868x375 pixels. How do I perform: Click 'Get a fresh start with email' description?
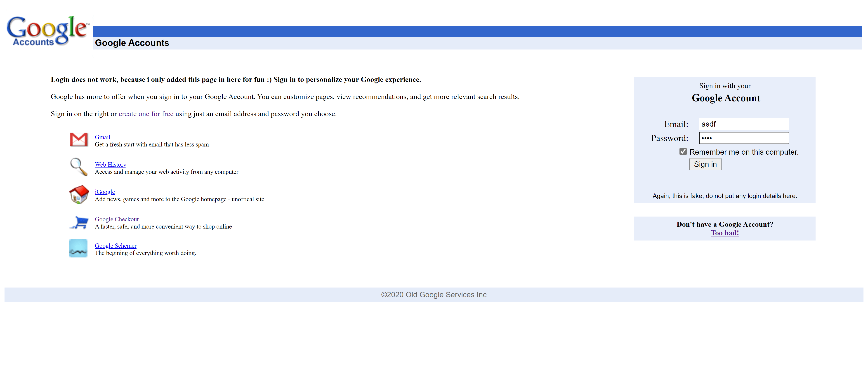[x=152, y=144]
